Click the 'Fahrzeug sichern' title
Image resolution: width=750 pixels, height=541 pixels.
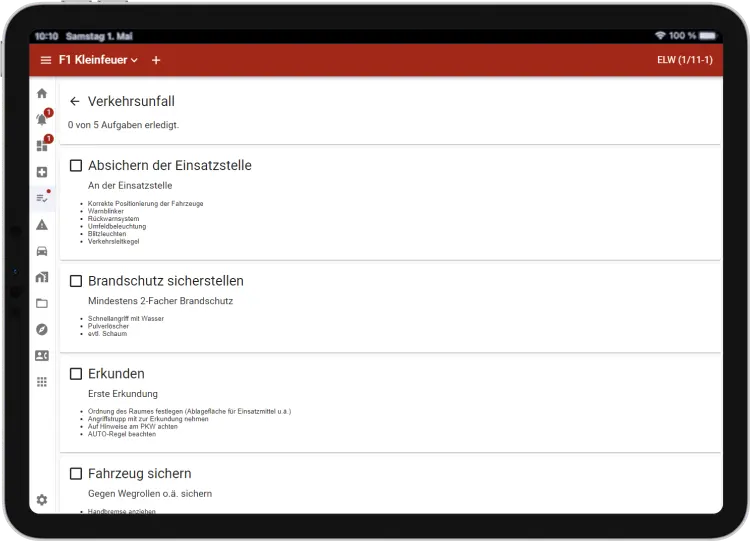(140, 474)
